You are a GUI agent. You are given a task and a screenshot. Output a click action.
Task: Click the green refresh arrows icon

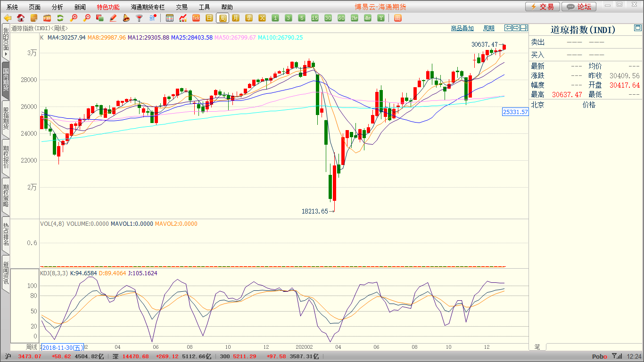click(60, 18)
